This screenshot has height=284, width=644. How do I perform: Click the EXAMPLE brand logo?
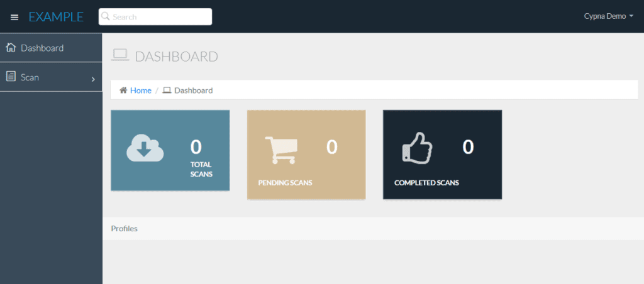click(x=56, y=17)
